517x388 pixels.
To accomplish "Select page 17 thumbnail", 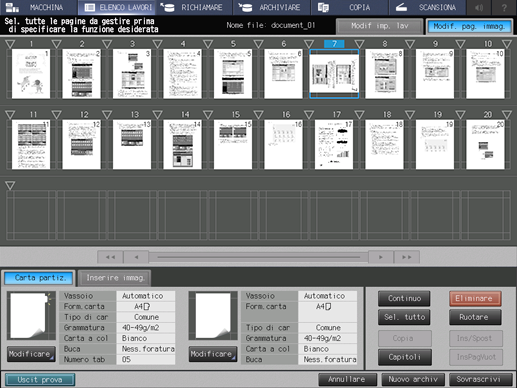I will 334,145.
